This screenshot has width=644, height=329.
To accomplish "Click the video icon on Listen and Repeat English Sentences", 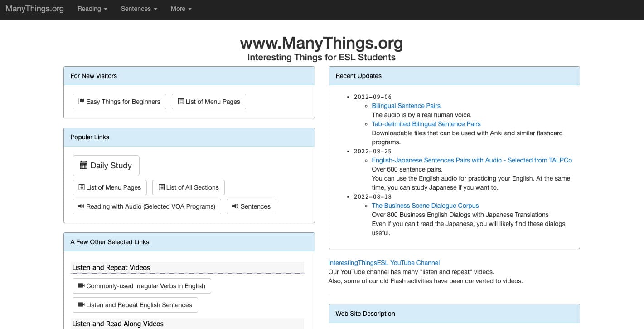I will tap(82, 305).
